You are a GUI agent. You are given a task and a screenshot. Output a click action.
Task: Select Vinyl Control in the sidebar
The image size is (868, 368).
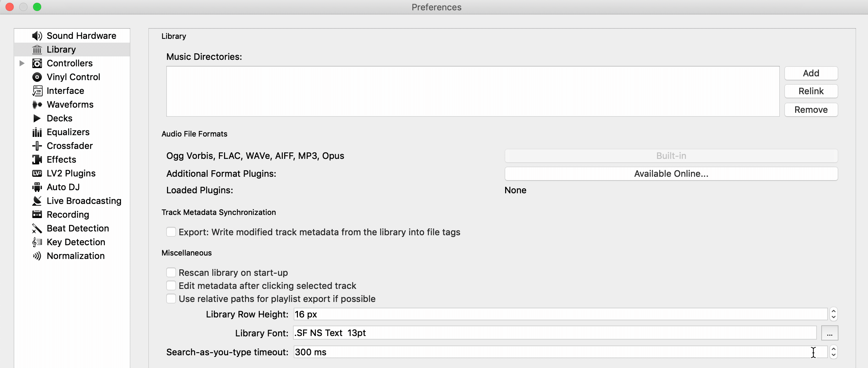74,77
